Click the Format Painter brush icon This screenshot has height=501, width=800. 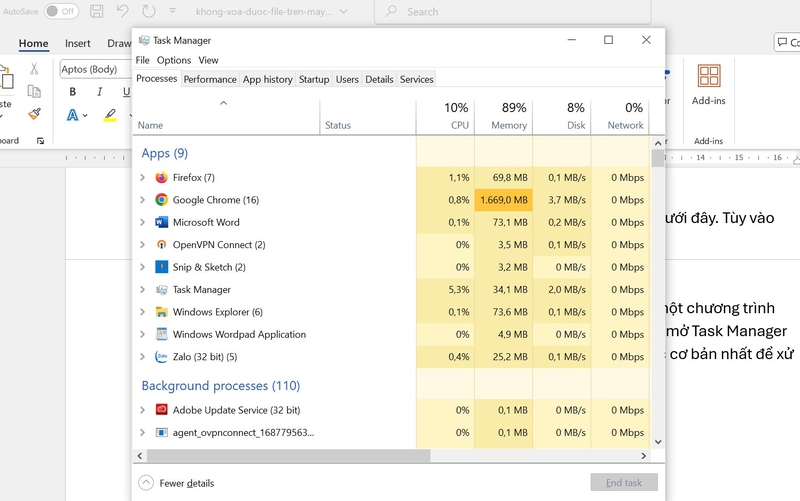34,114
